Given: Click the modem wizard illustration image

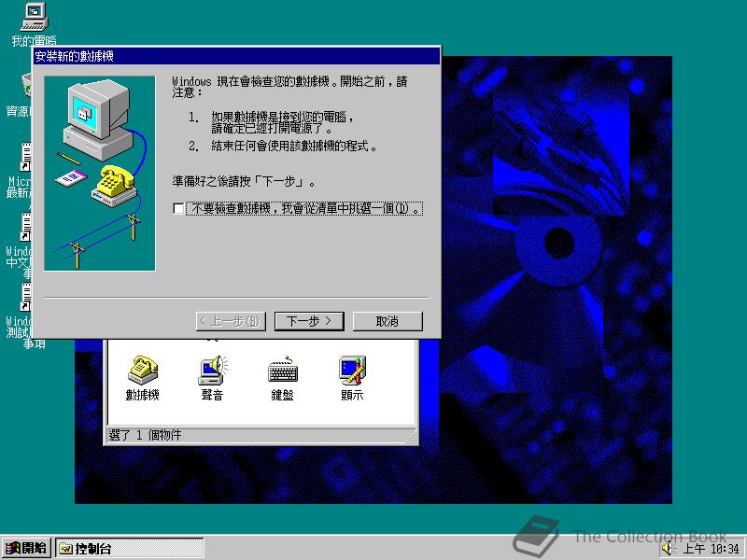Looking at the screenshot, I should [x=100, y=174].
